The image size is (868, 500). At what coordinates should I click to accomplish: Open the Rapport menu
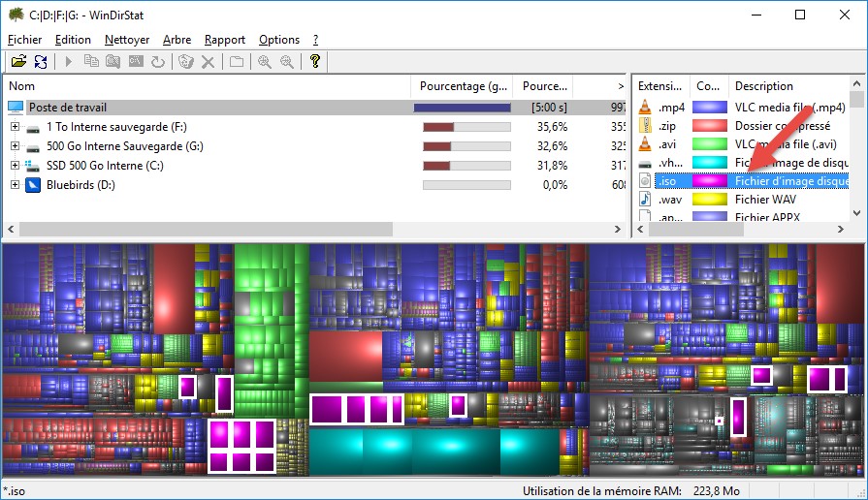(x=224, y=40)
